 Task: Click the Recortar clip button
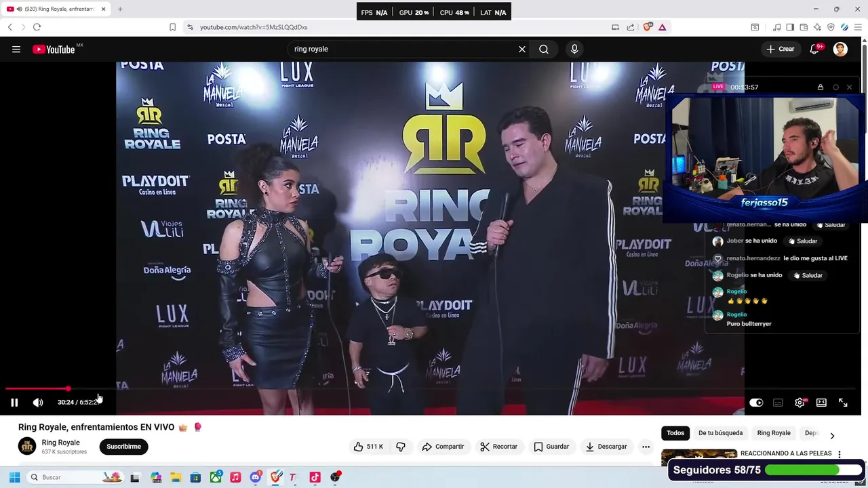499,447
